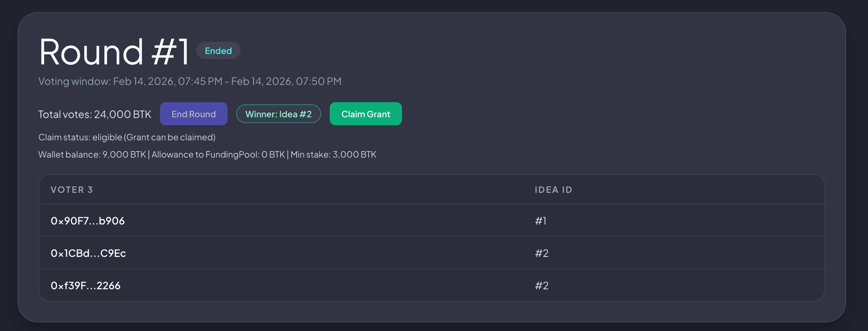This screenshot has height=331, width=868.
Task: Click Idea #1 in the voter table
Action: click(x=540, y=221)
